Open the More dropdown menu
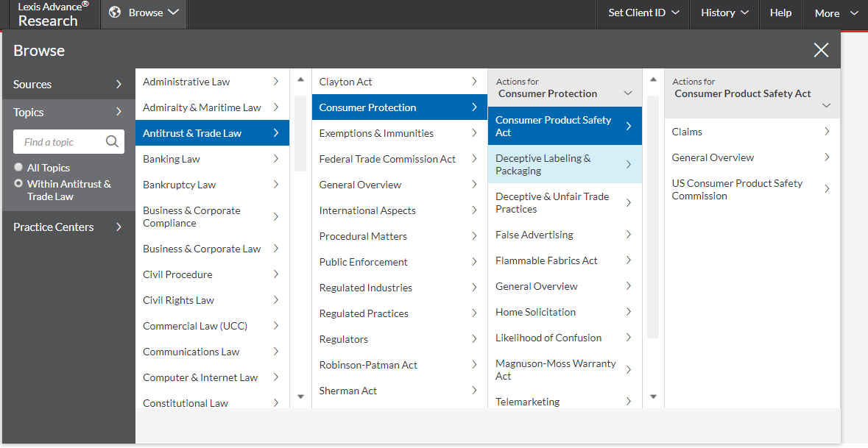 [836, 13]
